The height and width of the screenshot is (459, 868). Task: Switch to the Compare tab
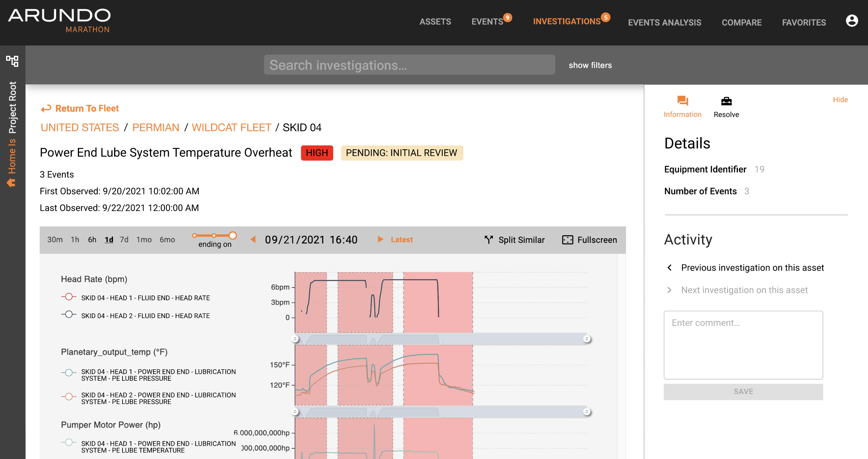tap(741, 23)
